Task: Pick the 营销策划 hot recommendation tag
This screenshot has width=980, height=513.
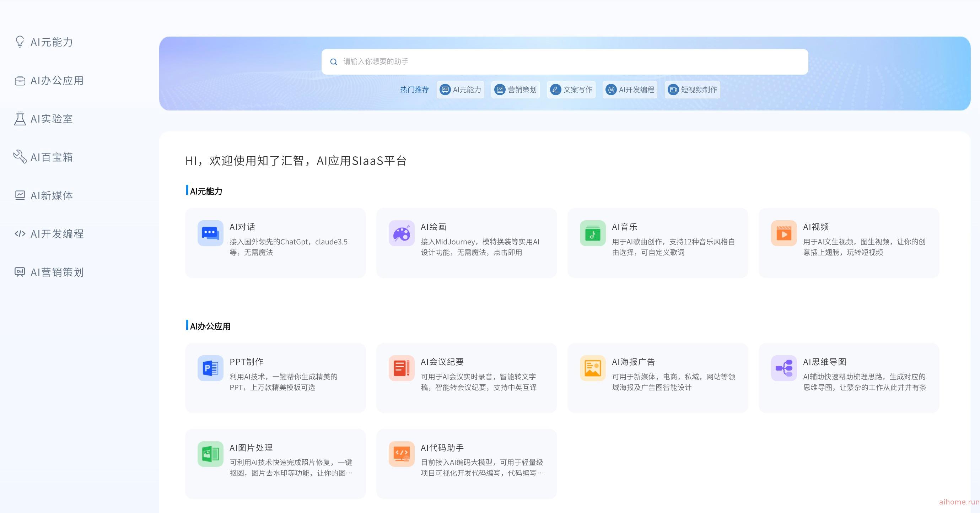Action: point(516,90)
